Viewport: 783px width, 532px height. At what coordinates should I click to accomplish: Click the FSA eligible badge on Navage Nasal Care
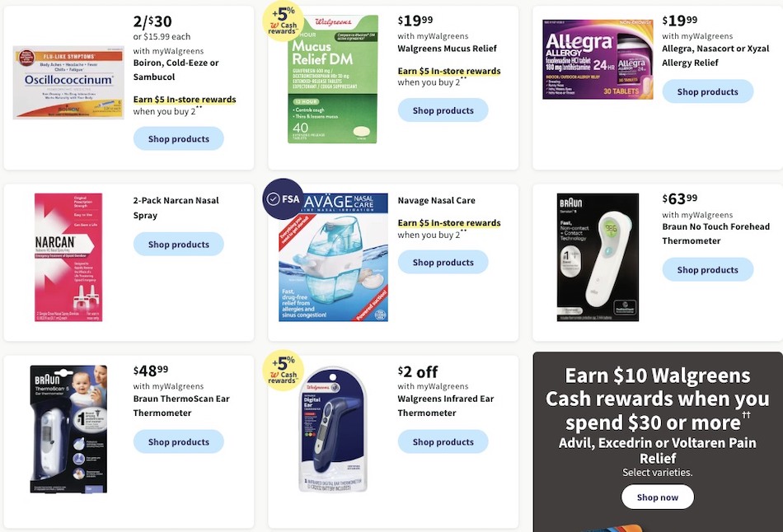(281, 199)
